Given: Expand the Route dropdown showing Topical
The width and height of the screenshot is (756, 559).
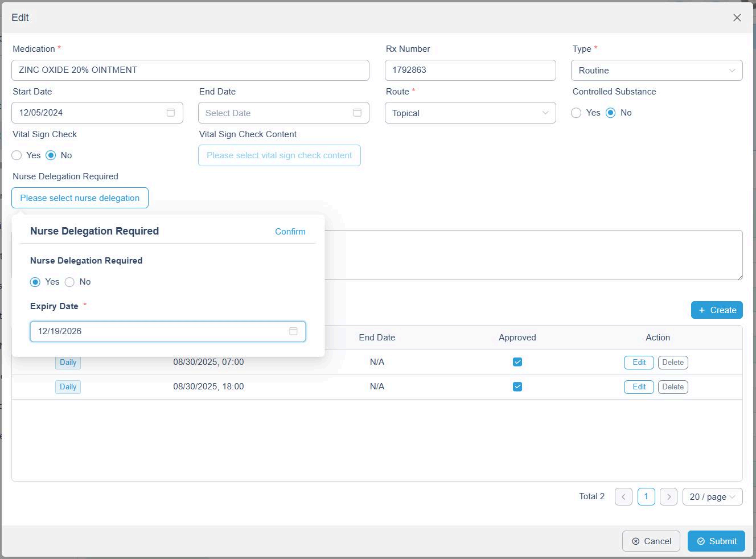Looking at the screenshot, I should point(470,113).
